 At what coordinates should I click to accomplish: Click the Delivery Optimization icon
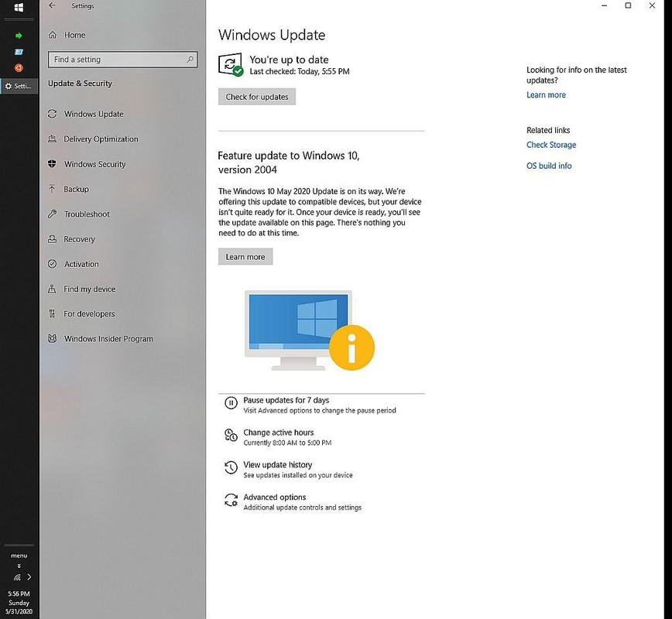pyautogui.click(x=53, y=139)
